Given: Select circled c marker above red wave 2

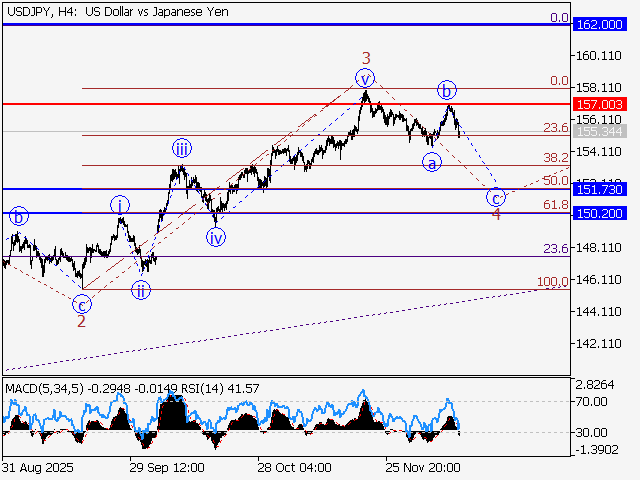Looking at the screenshot, I should pos(82,303).
